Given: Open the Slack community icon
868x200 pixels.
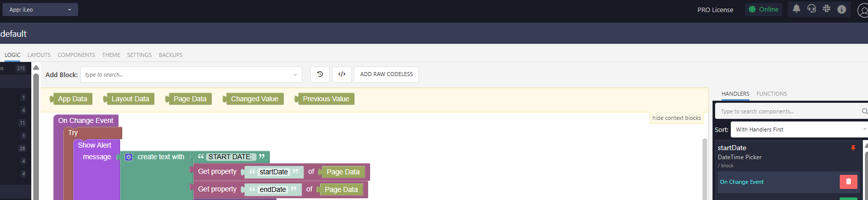Looking at the screenshot, I should [x=827, y=9].
